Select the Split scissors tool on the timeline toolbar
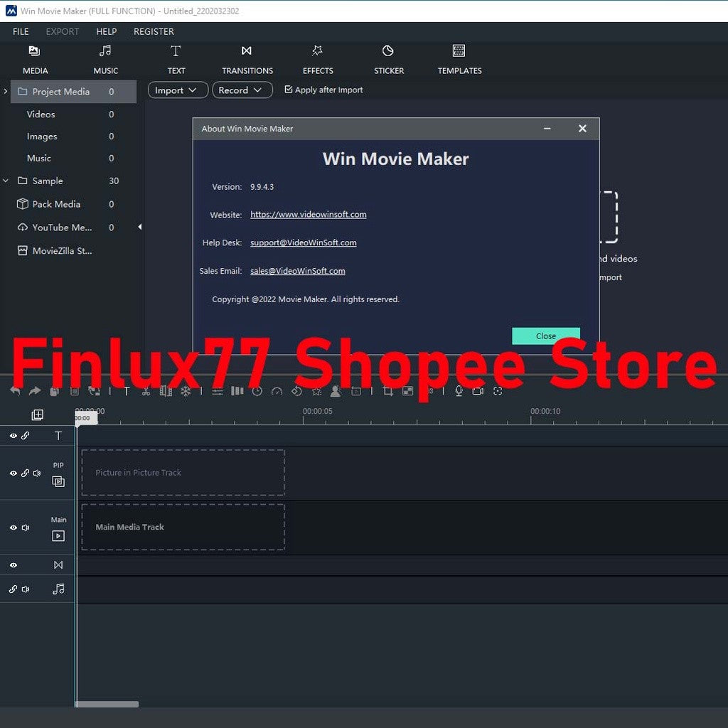 pyautogui.click(x=145, y=391)
